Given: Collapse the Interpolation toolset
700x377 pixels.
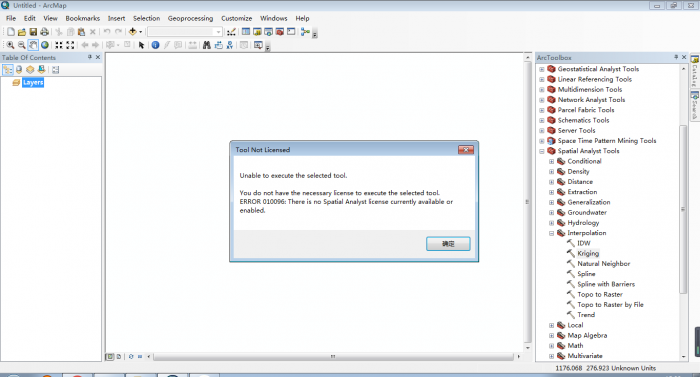Looking at the screenshot, I should [551, 233].
